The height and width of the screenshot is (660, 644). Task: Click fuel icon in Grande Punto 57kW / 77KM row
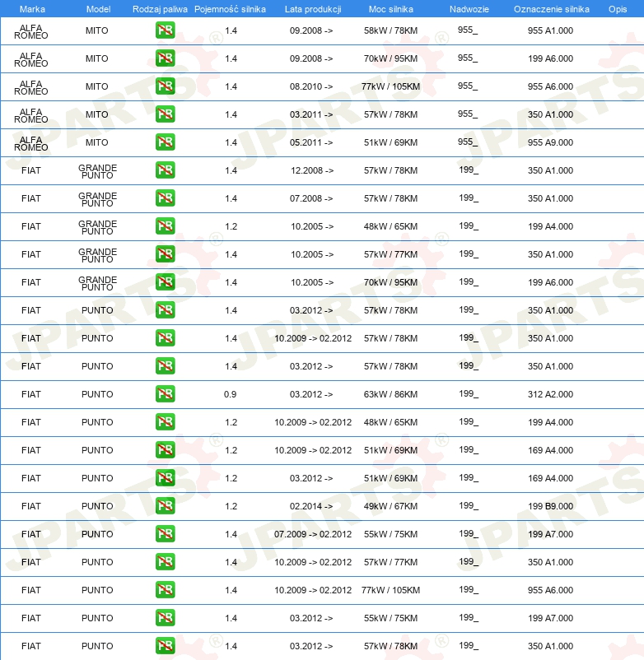coord(165,254)
